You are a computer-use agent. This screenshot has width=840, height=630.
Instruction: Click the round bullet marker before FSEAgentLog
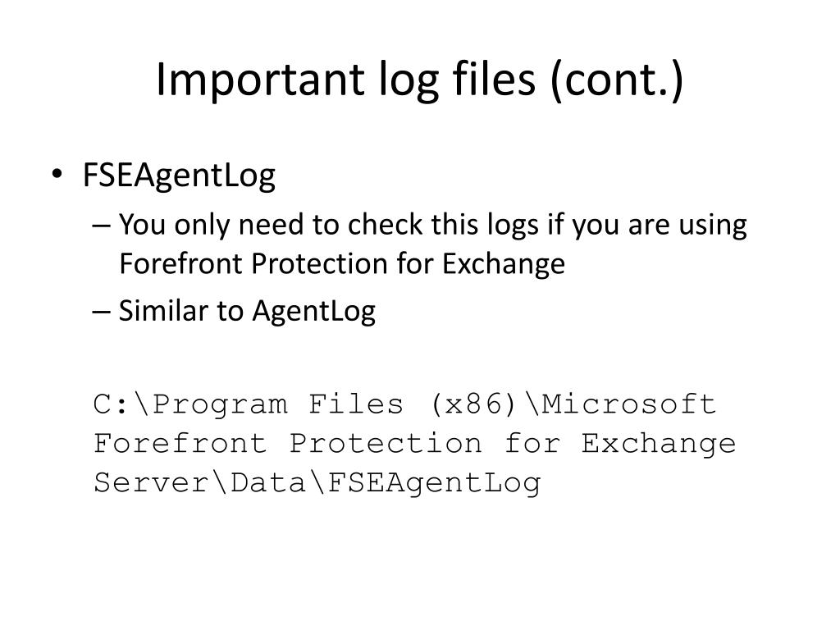click(x=57, y=174)
